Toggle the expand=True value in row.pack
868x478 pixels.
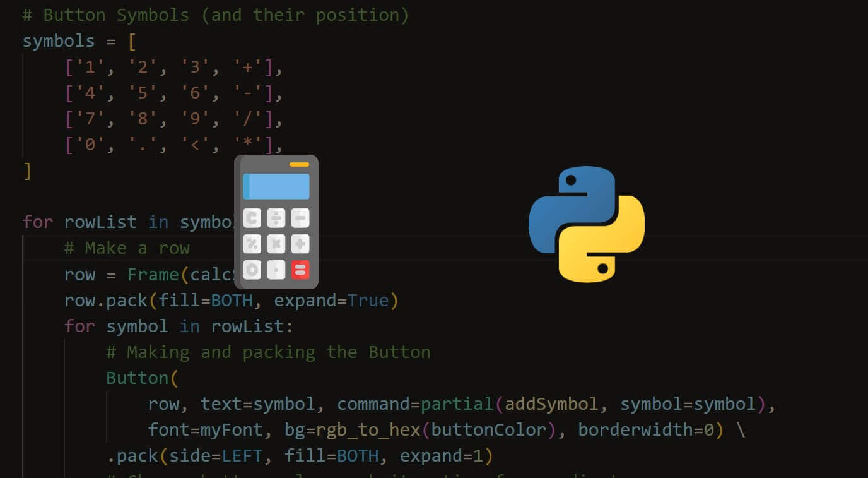[368, 300]
